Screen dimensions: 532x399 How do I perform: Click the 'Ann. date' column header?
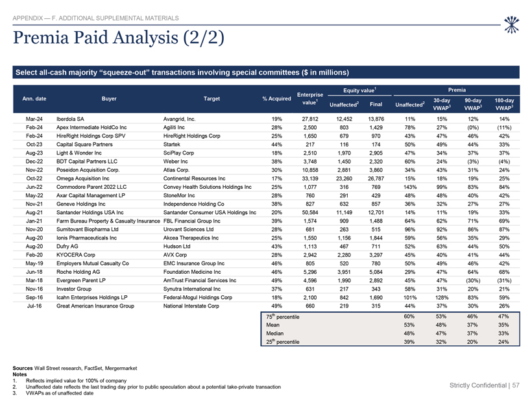coord(34,99)
